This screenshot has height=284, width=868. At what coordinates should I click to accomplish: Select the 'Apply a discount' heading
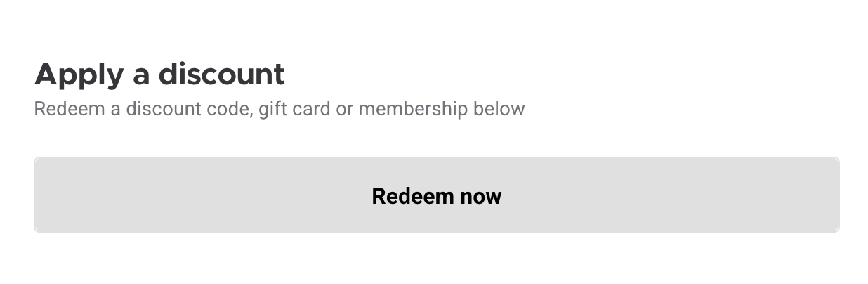(x=159, y=75)
